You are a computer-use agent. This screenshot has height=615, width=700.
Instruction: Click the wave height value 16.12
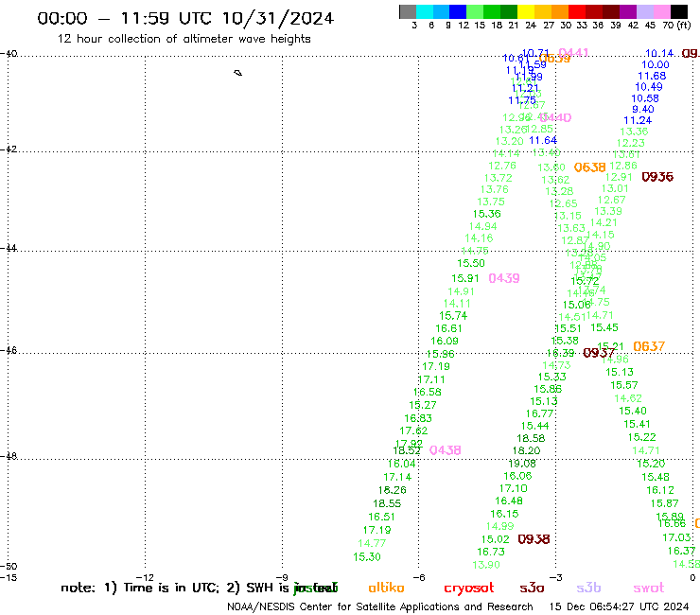[660, 490]
